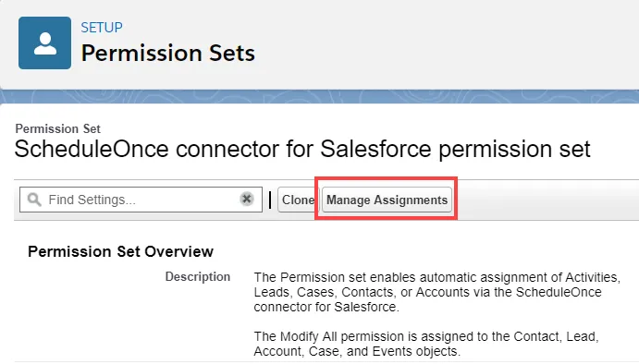639x364 pixels.
Task: Open Manage Assignments
Action: pos(387,200)
